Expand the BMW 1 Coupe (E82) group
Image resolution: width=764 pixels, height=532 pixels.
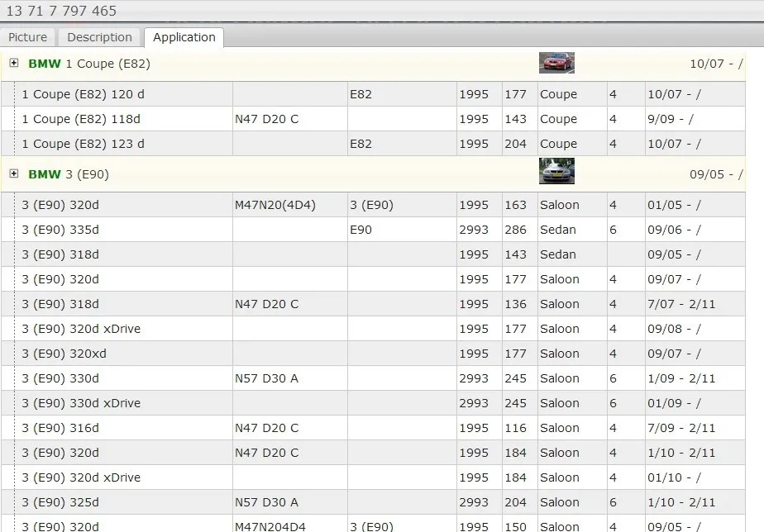[13, 63]
